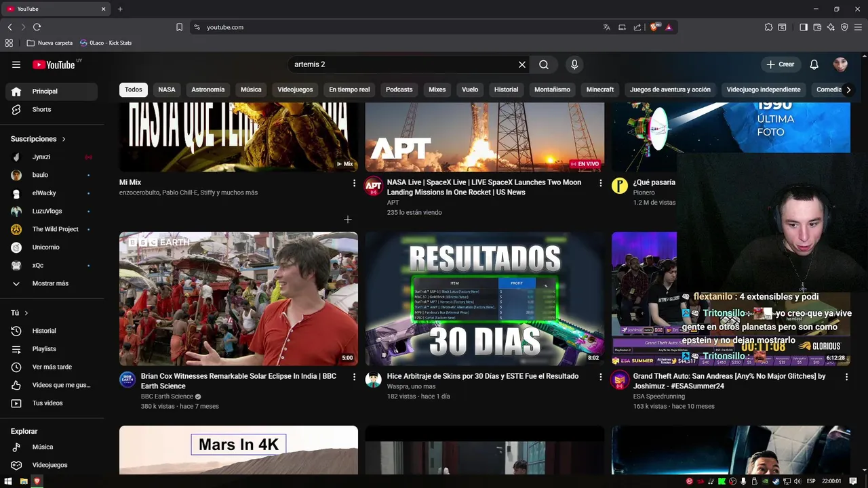
Task: Open options for NASA Live SpaceX video
Action: click(x=600, y=183)
